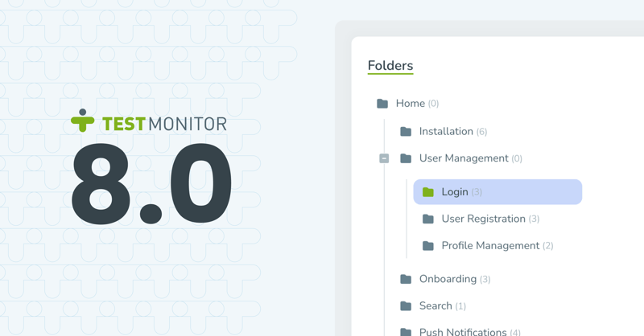The height and width of the screenshot is (336, 644).
Task: Click the Push Notifications folder icon
Action: (x=406, y=332)
